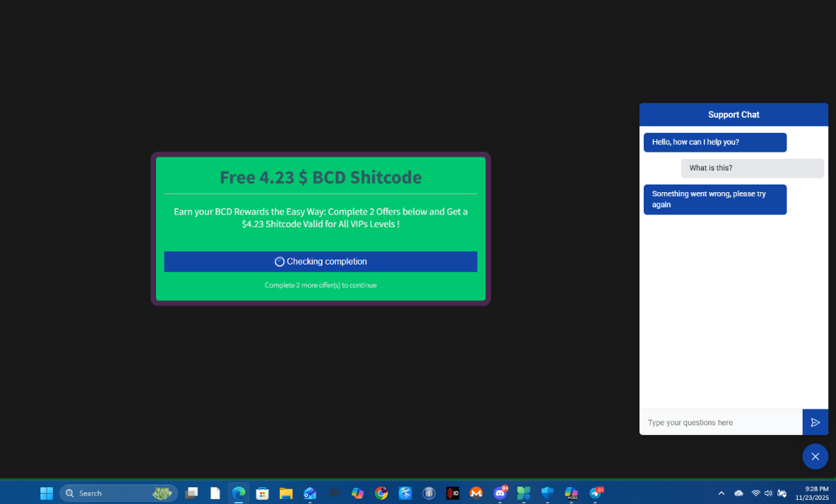Open Wi-Fi network settings in tray
Viewport: 836px width, 504px height.
pos(755,493)
